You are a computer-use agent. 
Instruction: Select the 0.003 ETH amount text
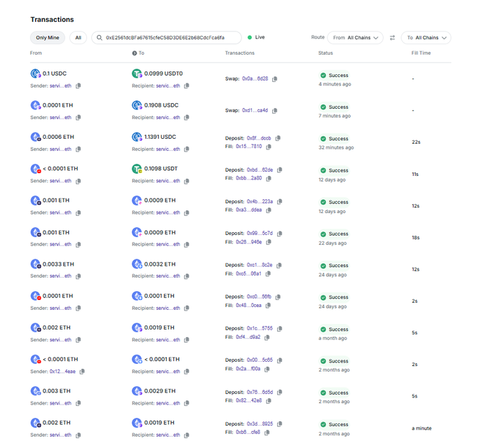56,391
